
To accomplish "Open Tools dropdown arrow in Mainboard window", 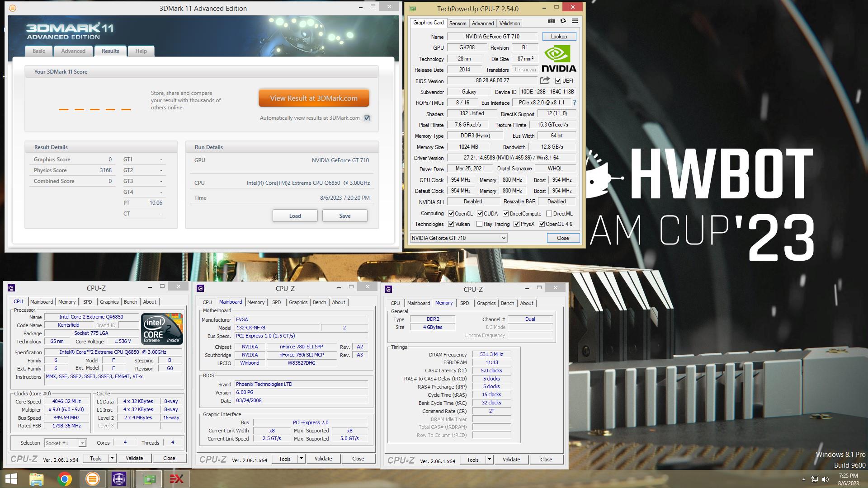I will click(301, 459).
